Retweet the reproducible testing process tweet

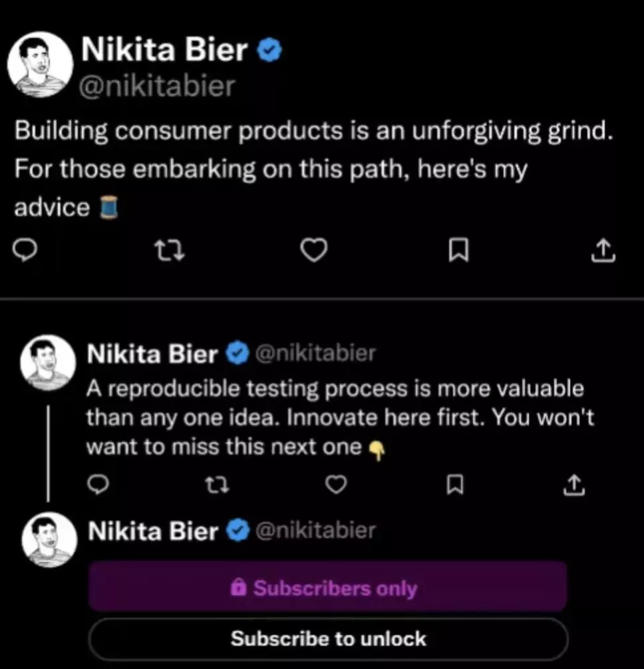(x=218, y=486)
